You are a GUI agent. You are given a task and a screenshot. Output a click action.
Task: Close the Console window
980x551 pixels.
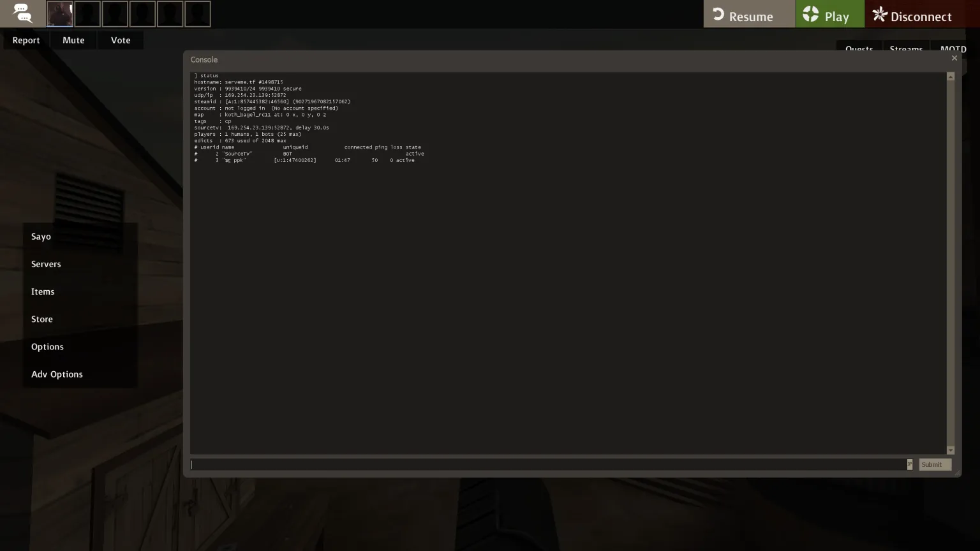point(954,58)
